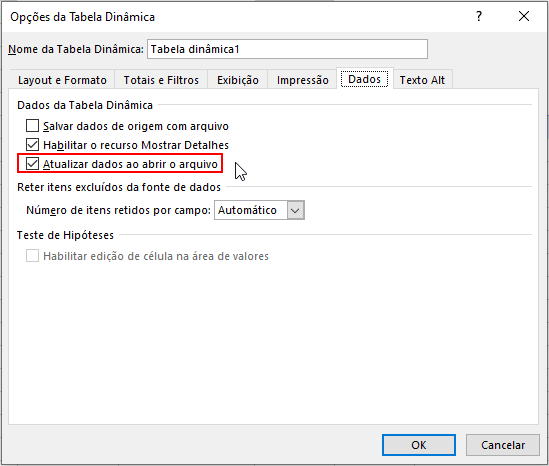549x466 pixels.
Task: Uncheck Habilitar o recurso Mostrar Detalhes
Action: coord(32,145)
